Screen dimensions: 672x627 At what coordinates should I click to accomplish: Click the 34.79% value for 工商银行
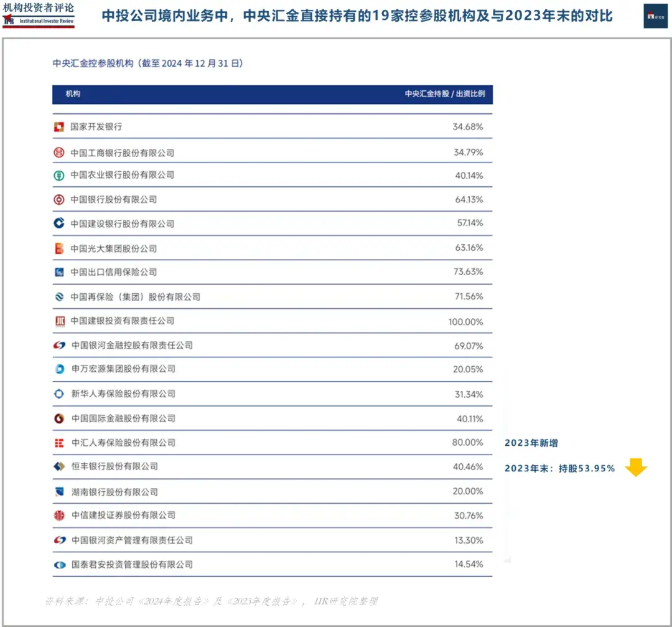tap(469, 153)
